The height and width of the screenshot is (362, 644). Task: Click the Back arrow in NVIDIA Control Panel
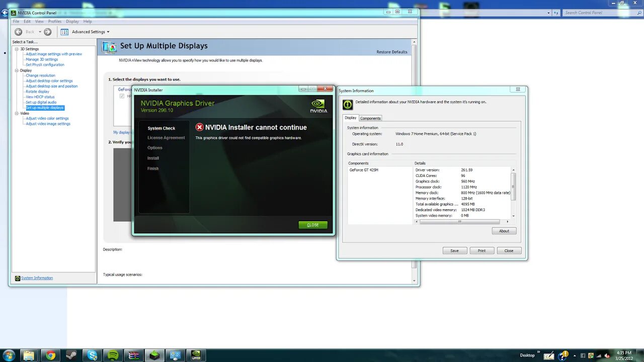19,32
